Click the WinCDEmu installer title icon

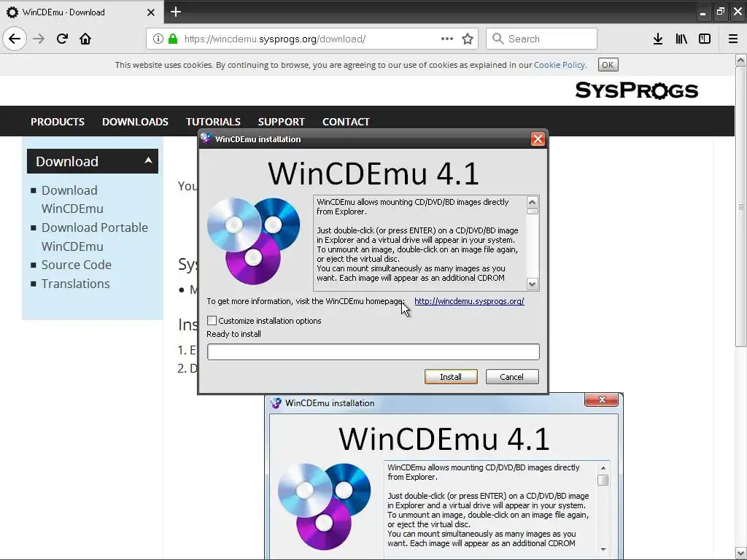pos(206,139)
